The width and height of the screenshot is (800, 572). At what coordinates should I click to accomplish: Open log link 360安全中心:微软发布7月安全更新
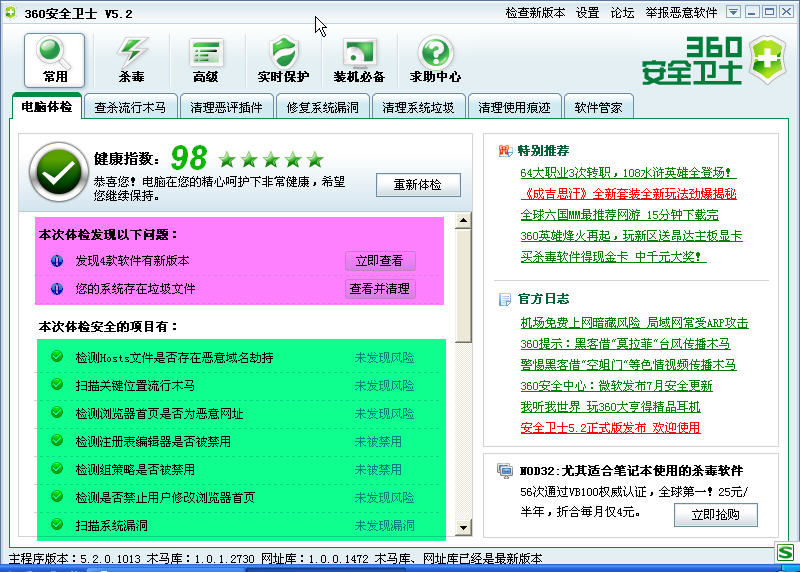point(616,385)
